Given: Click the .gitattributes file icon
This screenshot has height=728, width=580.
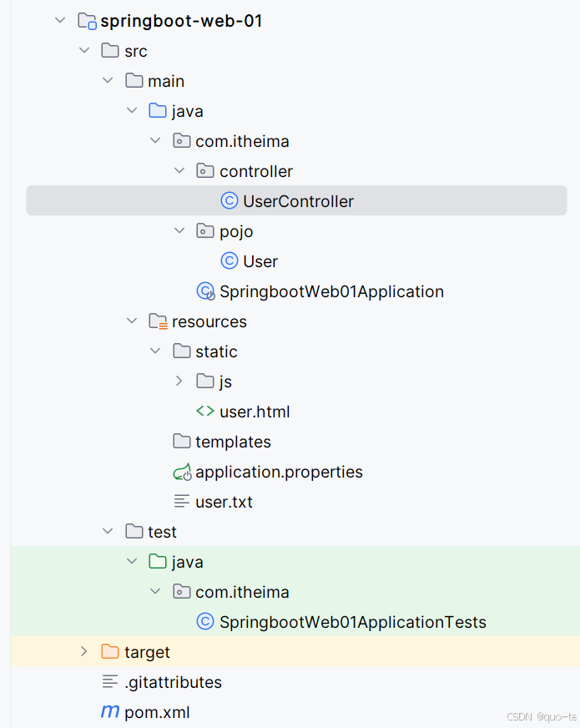Looking at the screenshot, I should 110,682.
